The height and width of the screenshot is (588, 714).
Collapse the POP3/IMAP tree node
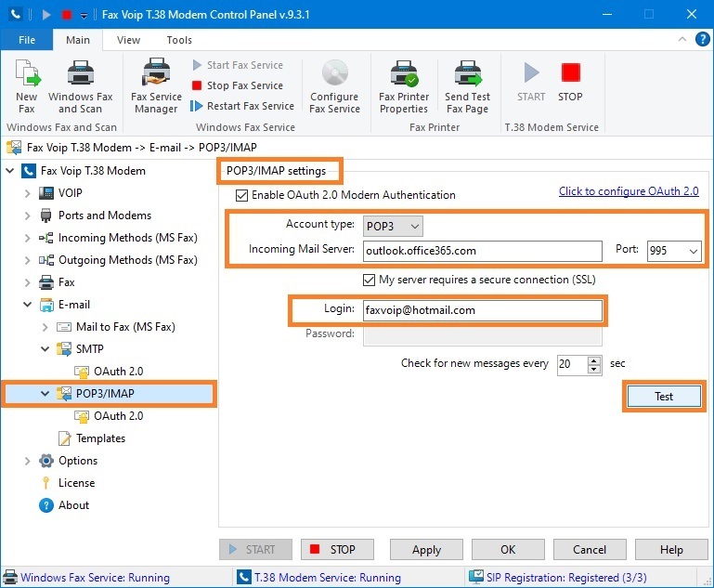45,394
